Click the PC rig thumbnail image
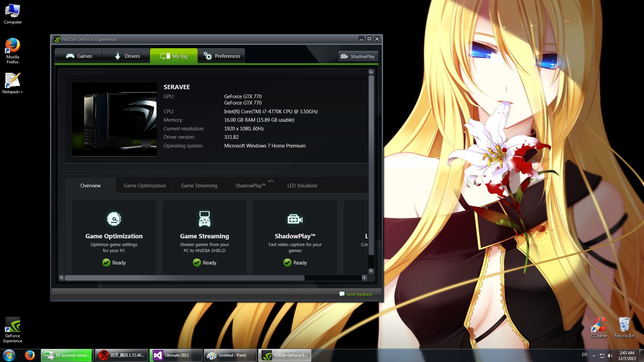The height and width of the screenshot is (362, 644). click(x=114, y=119)
